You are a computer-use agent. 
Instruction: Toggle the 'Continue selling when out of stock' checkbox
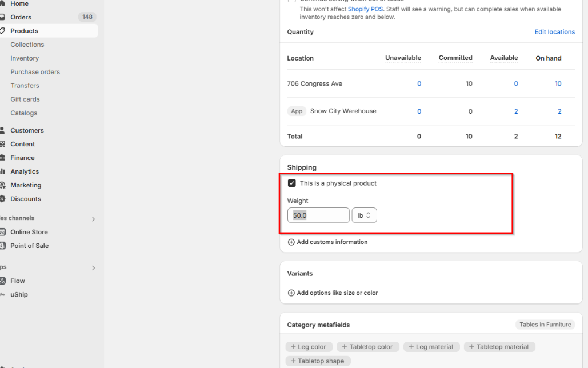(292, 1)
